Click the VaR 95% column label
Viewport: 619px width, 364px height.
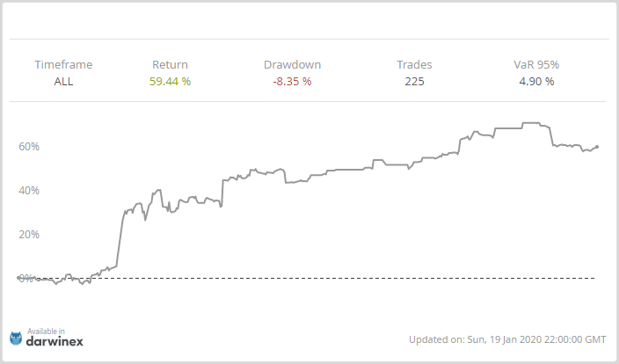(536, 64)
